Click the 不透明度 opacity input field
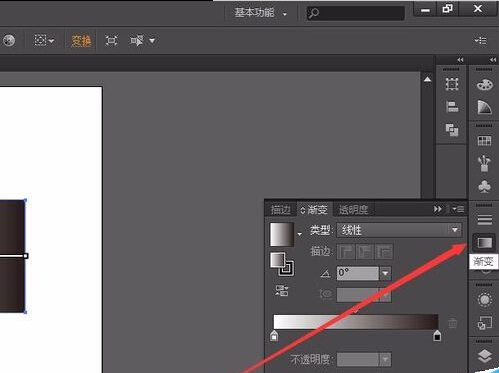The height and width of the screenshot is (373, 499). [358, 359]
